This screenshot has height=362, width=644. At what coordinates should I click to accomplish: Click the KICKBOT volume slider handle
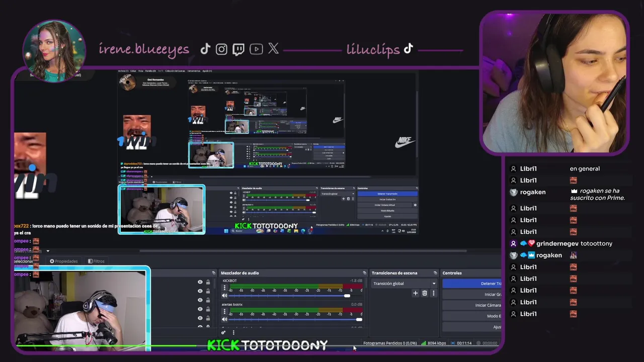click(x=347, y=296)
